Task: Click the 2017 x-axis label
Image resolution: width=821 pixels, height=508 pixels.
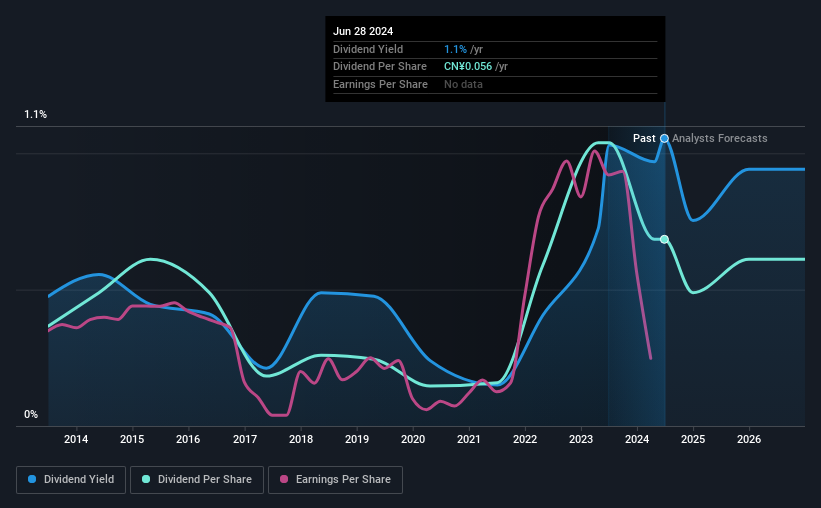Action: [245, 439]
